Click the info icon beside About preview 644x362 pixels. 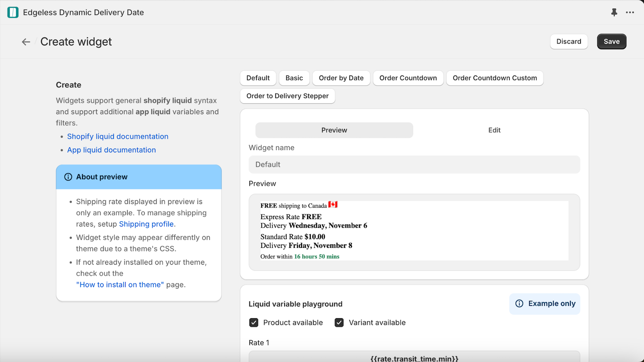tap(68, 177)
